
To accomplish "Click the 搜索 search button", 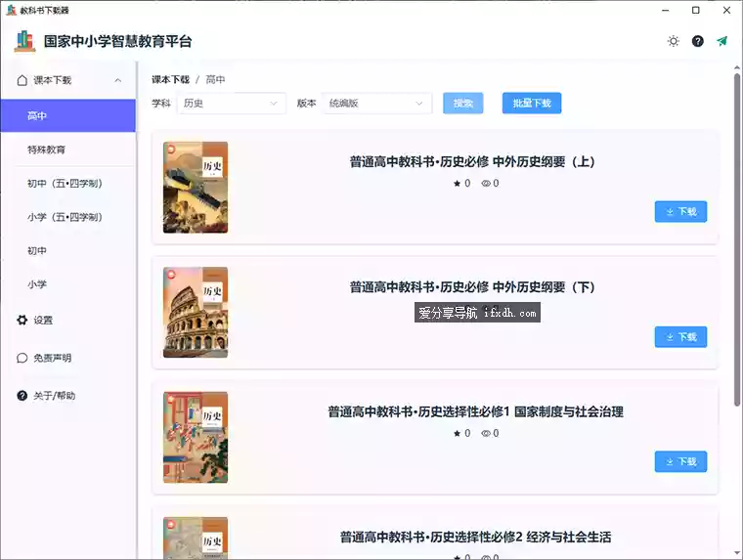I will coord(462,103).
